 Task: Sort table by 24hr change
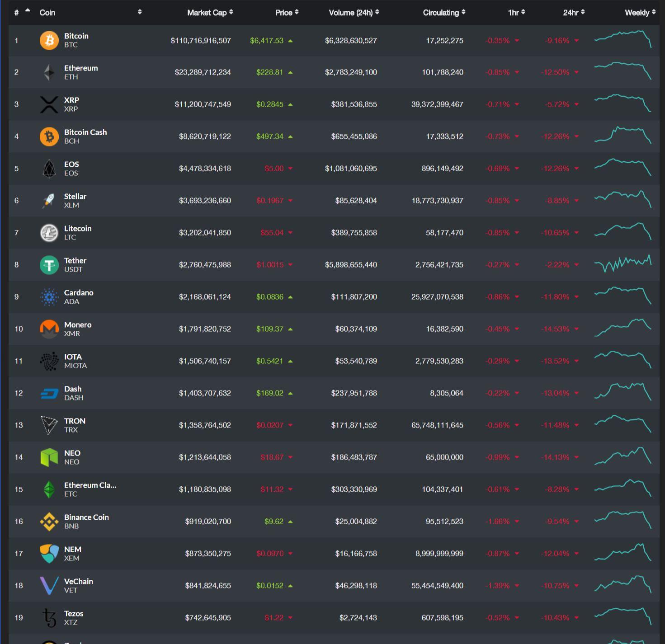574,13
